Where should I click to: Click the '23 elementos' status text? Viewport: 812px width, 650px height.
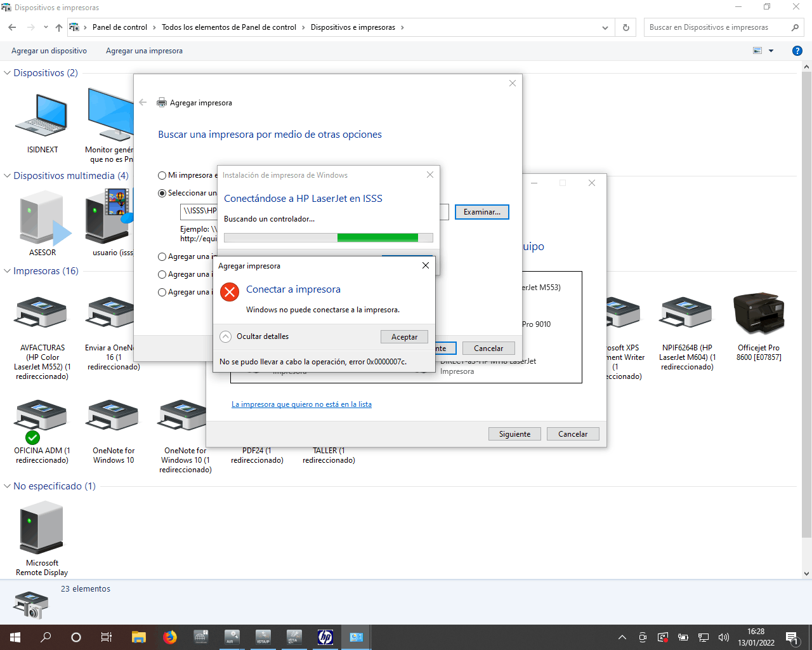click(86, 589)
